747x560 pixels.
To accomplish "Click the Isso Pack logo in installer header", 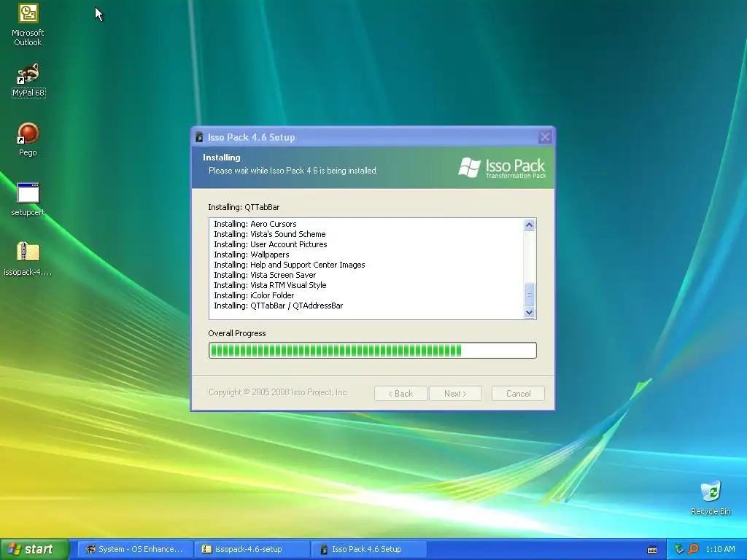I will (x=502, y=168).
